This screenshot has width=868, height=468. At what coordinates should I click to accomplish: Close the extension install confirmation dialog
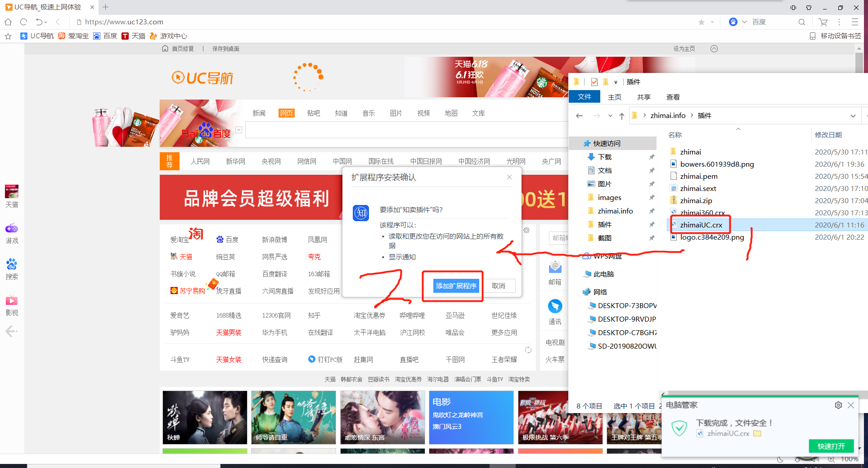509,177
